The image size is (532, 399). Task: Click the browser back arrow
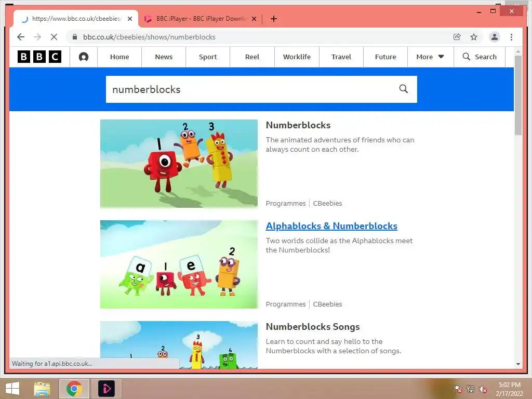click(x=21, y=37)
